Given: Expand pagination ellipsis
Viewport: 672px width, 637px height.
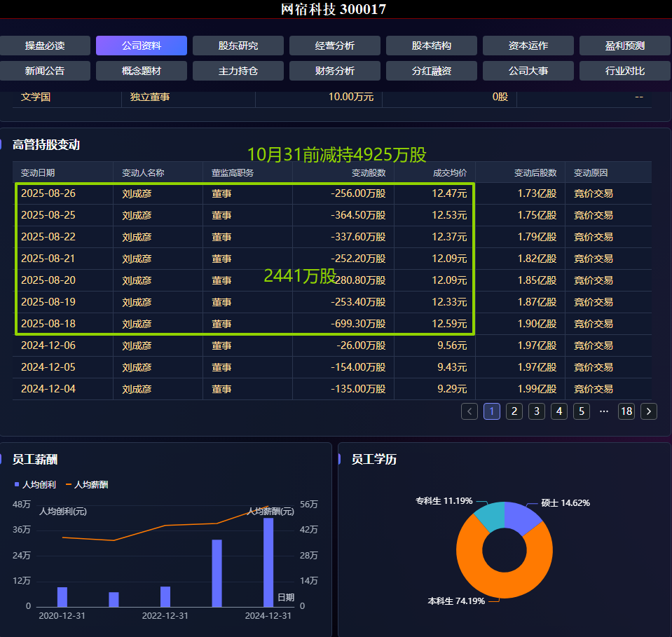Looking at the screenshot, I should pyautogui.click(x=604, y=411).
